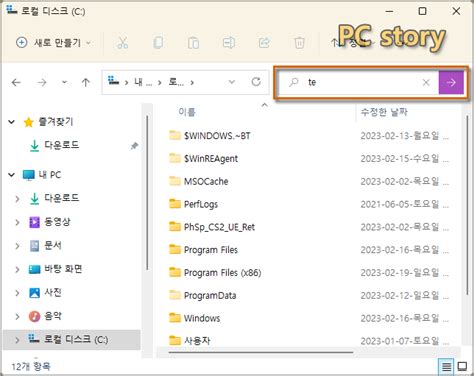This screenshot has height=376, width=474.
Task: Expand the 음악 tree node
Action: 17,316
